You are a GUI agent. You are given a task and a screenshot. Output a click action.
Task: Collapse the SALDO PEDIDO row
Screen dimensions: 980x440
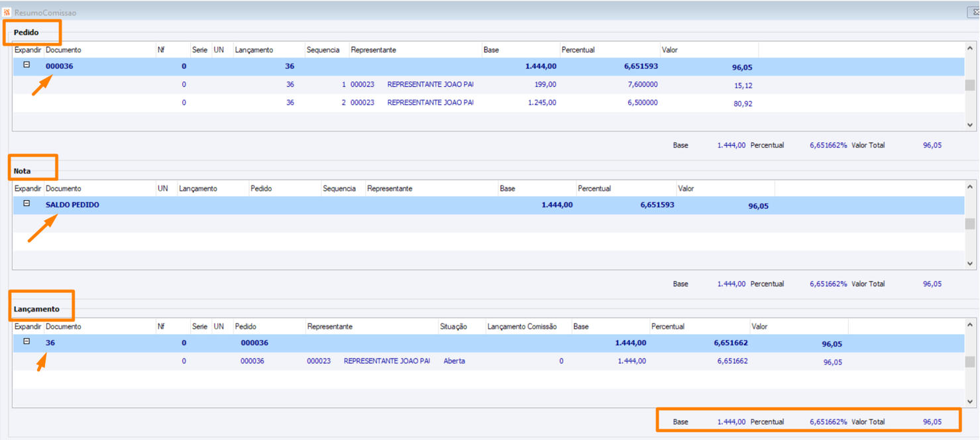coord(27,203)
